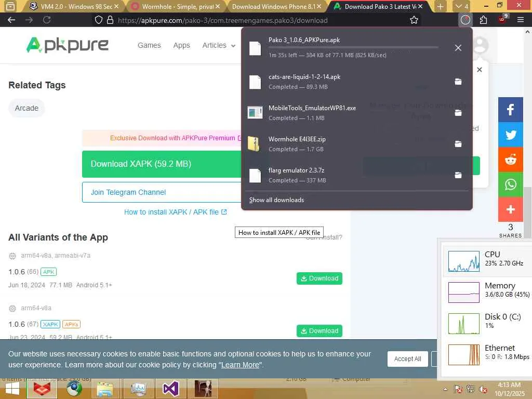Click the APKPure logo
The width and height of the screenshot is (532, 399).
coord(67,45)
